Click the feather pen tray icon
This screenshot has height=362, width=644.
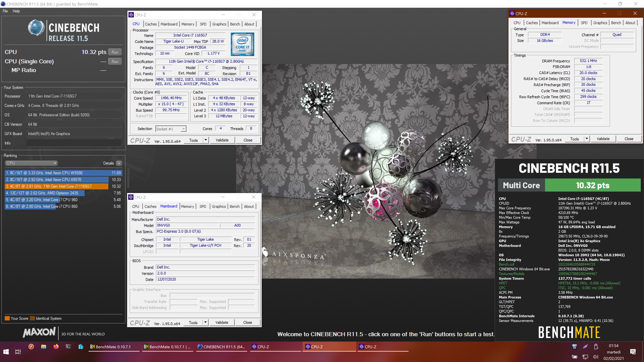(x=585, y=347)
